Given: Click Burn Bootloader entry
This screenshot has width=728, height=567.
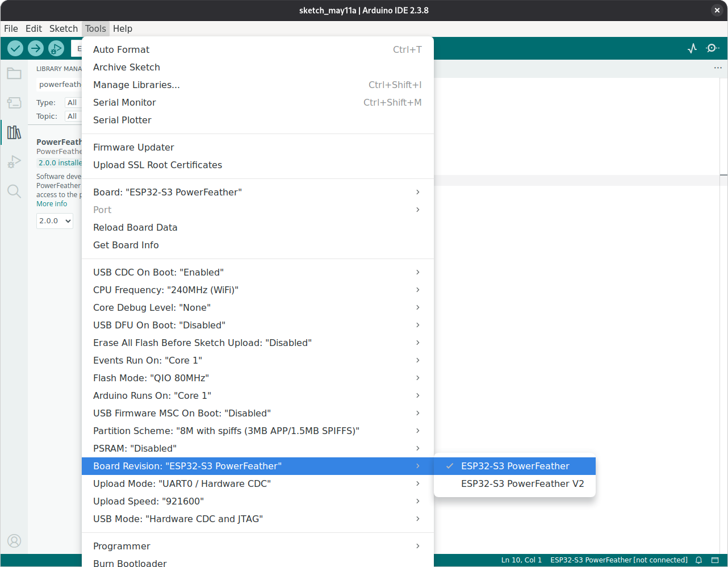Looking at the screenshot, I should [258, 561].
